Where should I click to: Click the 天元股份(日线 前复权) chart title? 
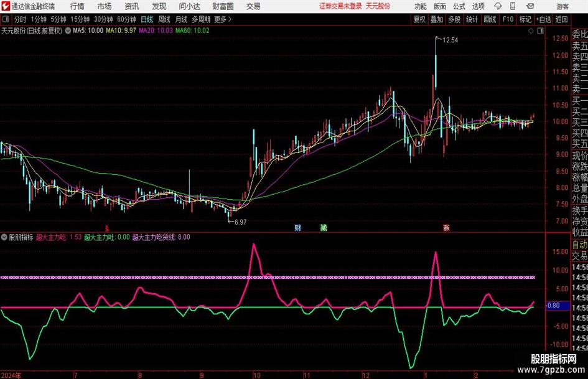[32, 30]
